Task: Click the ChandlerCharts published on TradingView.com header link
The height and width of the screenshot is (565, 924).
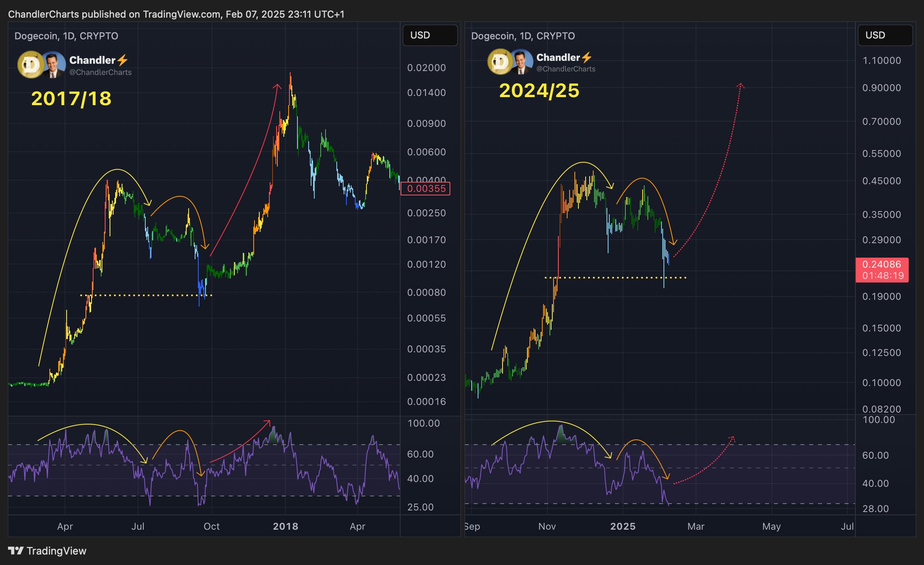Action: (x=177, y=14)
